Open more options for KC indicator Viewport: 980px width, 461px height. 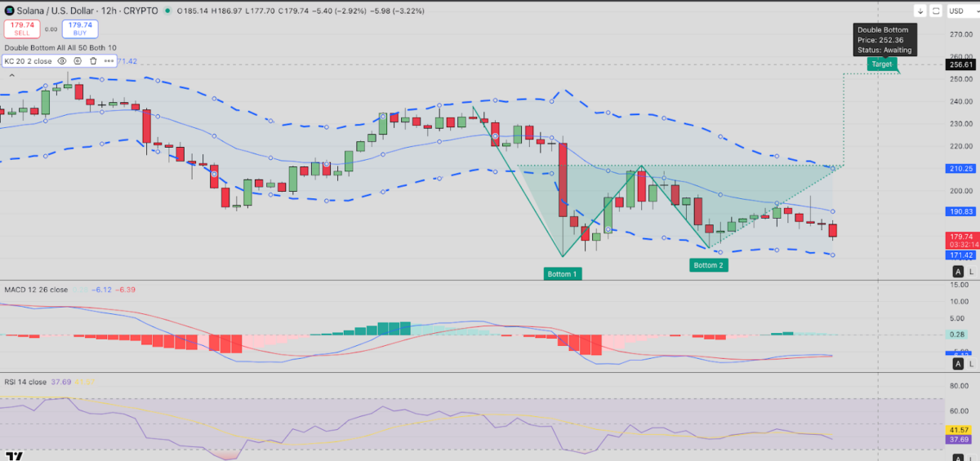[x=109, y=60]
